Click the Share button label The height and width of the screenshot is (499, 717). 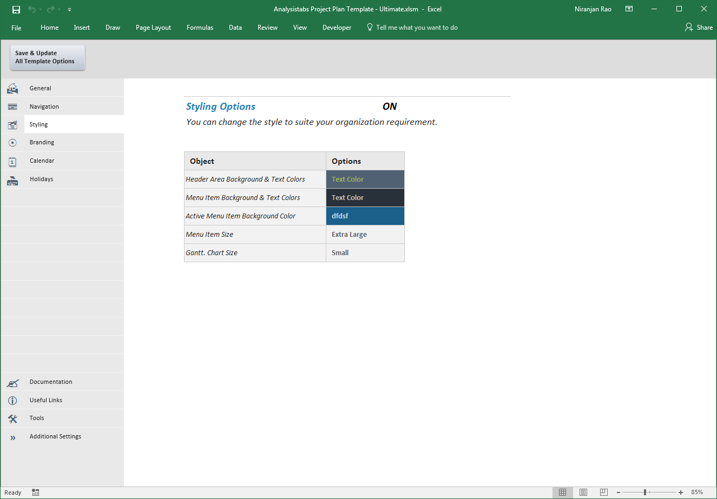pos(705,27)
